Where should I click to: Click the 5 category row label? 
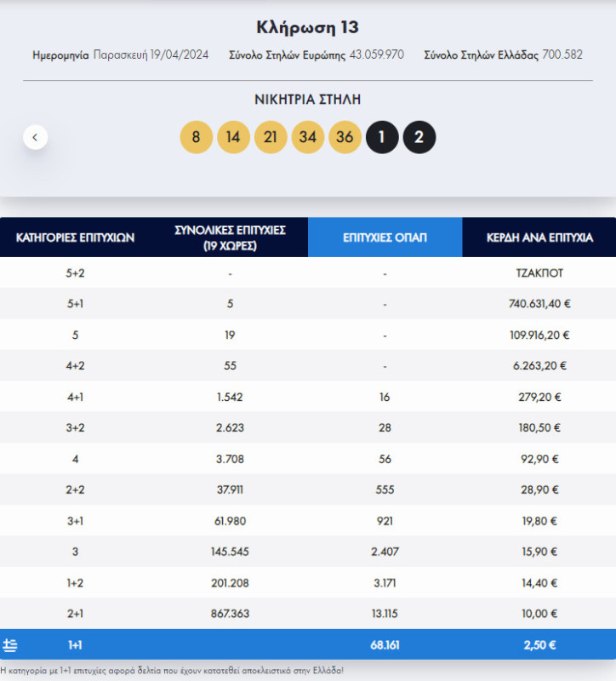(x=76, y=335)
